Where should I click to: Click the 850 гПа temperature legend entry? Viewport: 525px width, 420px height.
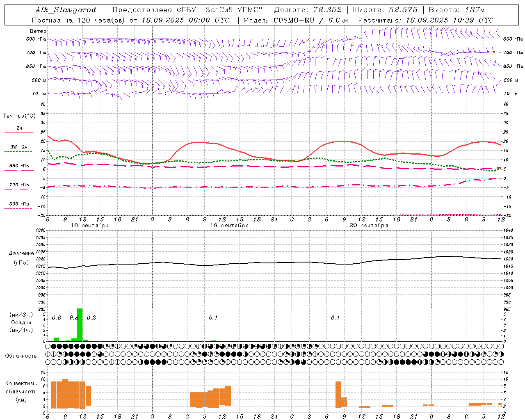[x=19, y=166]
